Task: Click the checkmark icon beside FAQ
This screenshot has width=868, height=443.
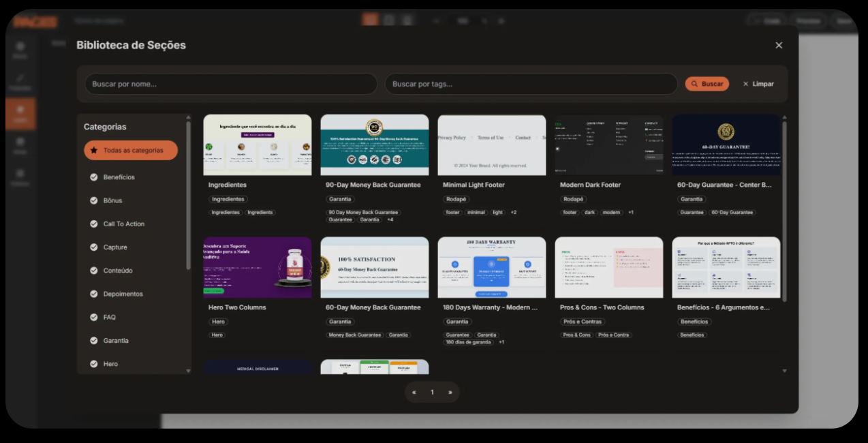Action: point(94,317)
